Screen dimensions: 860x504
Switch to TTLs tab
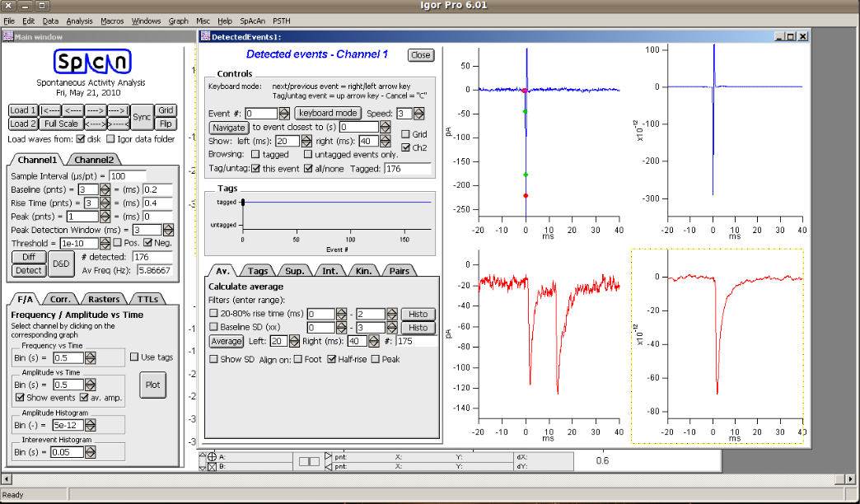(147, 299)
